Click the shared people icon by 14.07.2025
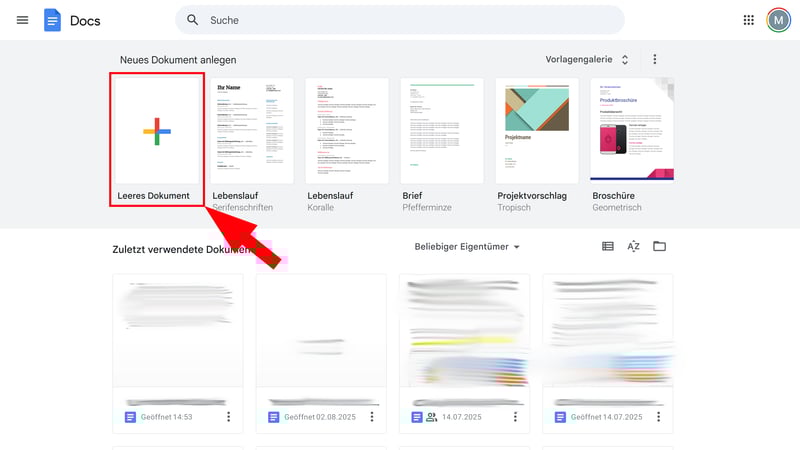This screenshot has height=450, width=800. (x=432, y=417)
